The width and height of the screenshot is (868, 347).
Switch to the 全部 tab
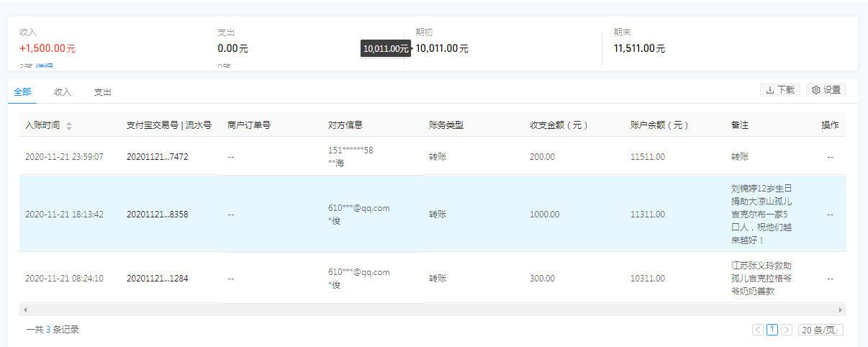coord(22,92)
